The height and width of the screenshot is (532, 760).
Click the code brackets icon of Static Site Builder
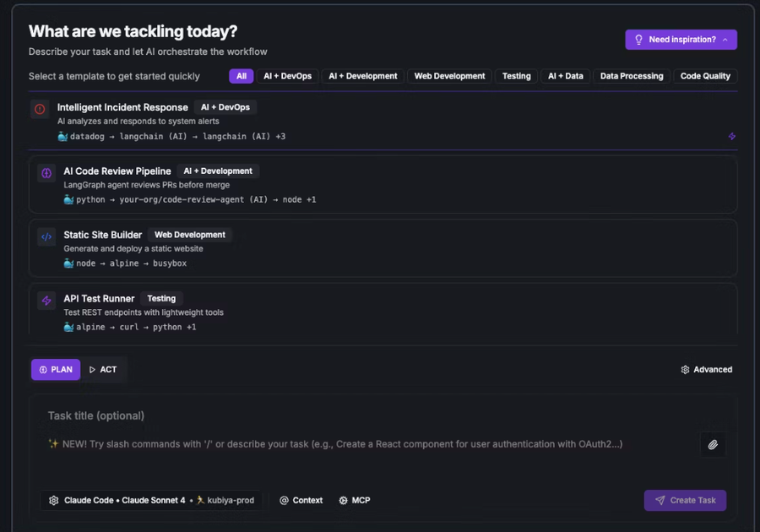click(46, 237)
